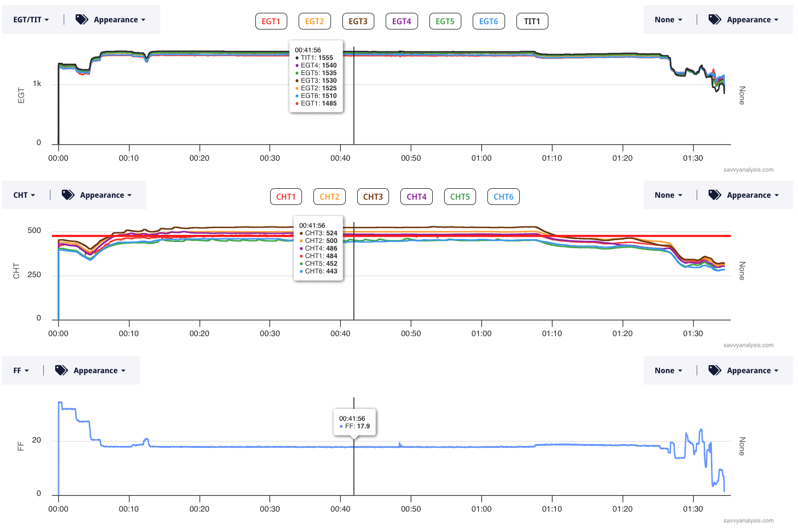Toggle the CHT6 series in the legend

[503, 197]
